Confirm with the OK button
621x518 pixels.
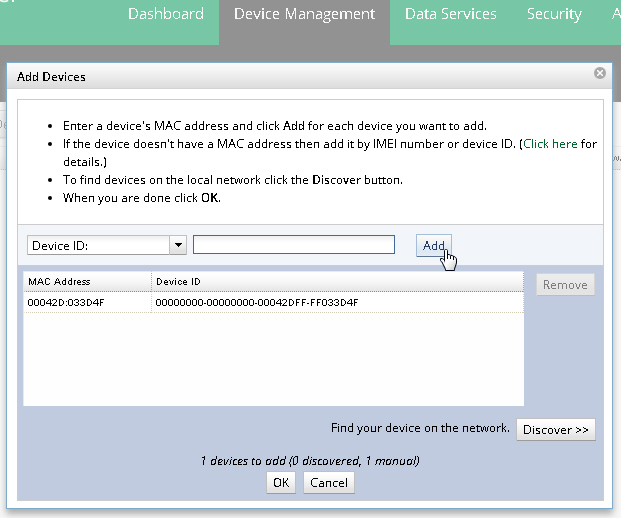281,482
